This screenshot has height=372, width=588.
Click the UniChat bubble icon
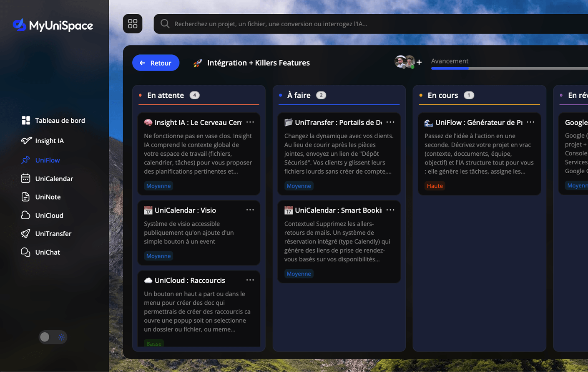coord(25,252)
